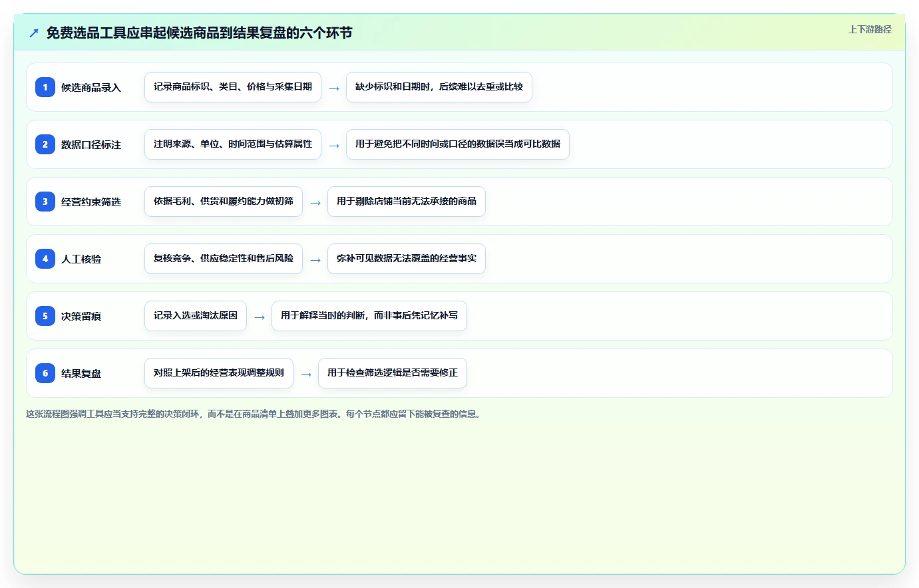The width and height of the screenshot is (919, 588).
Task: Click the box 用于避免把不同时间或口径的数据误当成可比数据
Action: 458,144
